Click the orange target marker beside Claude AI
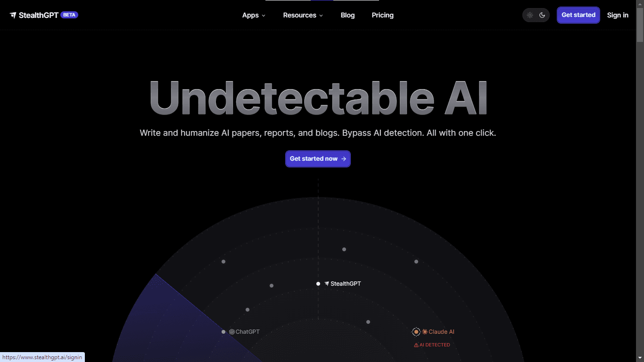The image size is (644, 362). (x=416, y=332)
